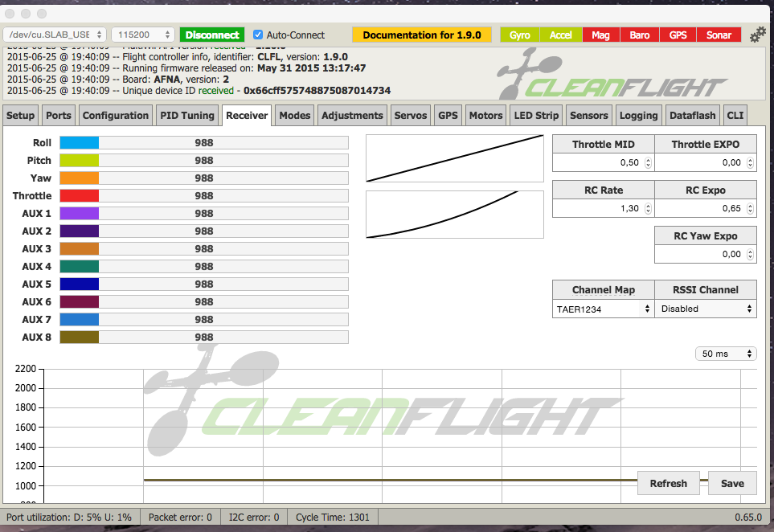This screenshot has height=532, width=774.
Task: Click the Throttle MID value field
Action: tap(604, 162)
